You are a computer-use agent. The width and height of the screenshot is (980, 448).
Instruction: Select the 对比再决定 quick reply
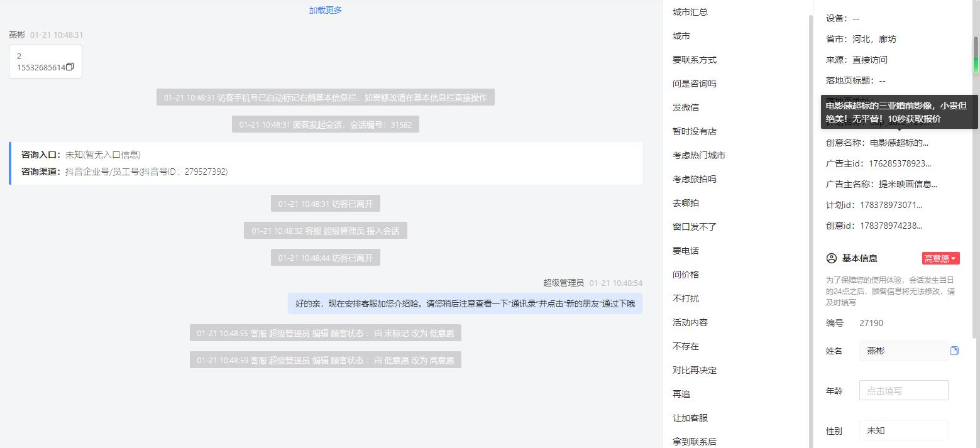tap(695, 370)
